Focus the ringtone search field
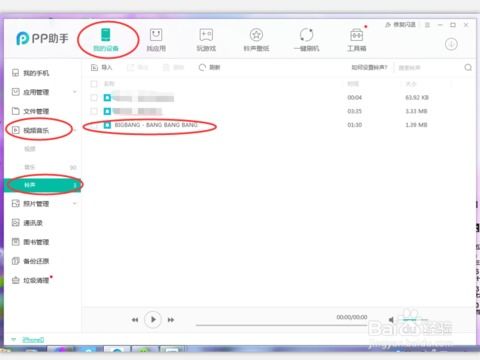The width and height of the screenshot is (480, 360). 428,68
